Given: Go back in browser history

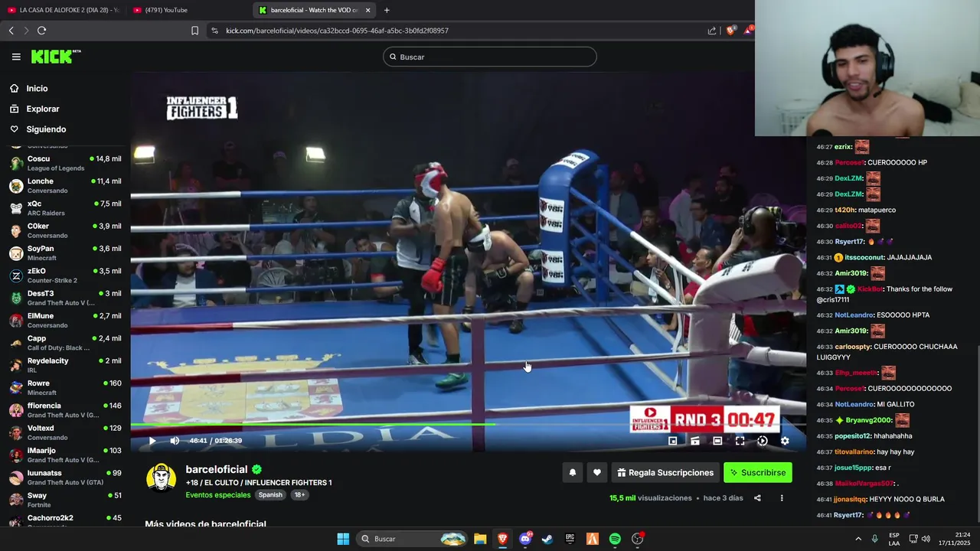Looking at the screenshot, I should [x=11, y=31].
